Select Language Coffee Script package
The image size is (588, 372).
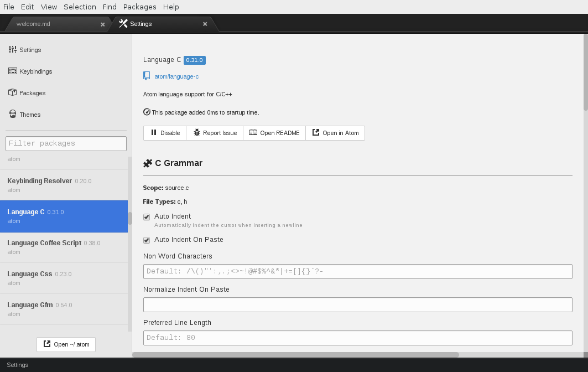(x=64, y=247)
